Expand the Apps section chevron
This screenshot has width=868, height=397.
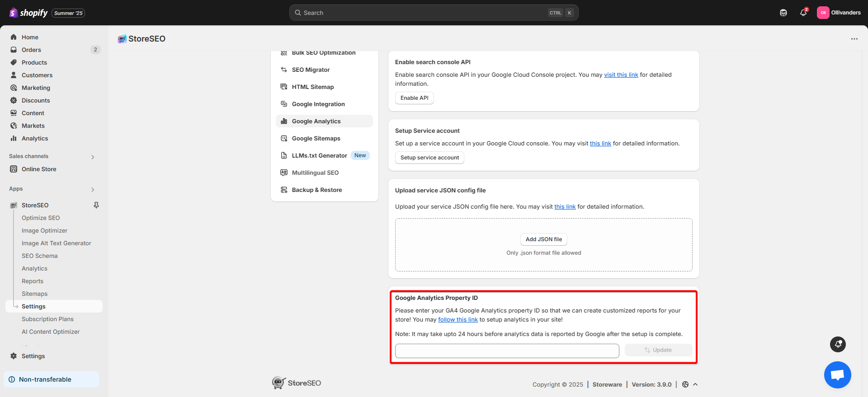(93, 189)
